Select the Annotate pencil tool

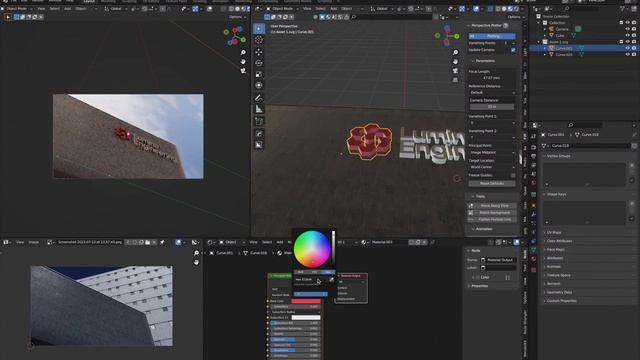click(259, 98)
